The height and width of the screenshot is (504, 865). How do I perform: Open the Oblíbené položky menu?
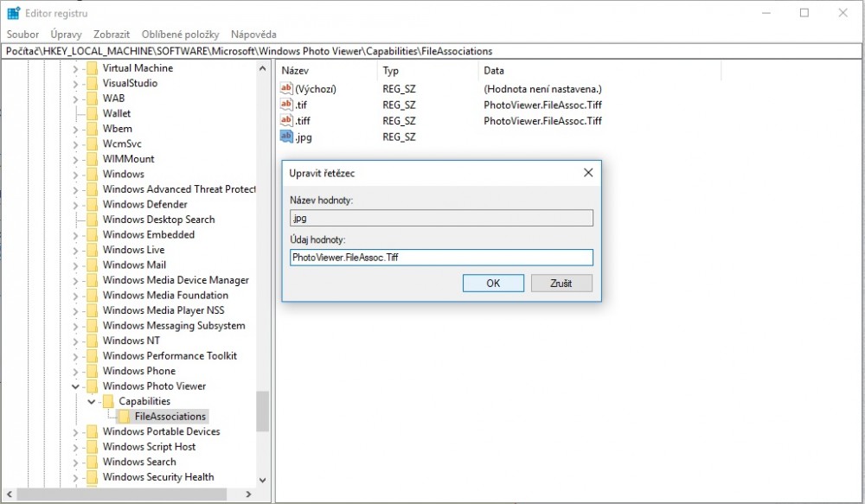coord(181,35)
